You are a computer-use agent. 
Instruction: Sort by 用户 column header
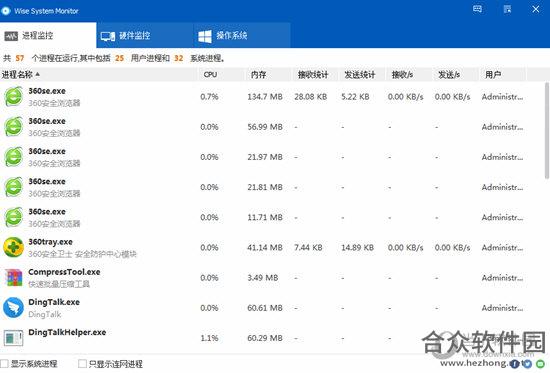click(x=503, y=74)
